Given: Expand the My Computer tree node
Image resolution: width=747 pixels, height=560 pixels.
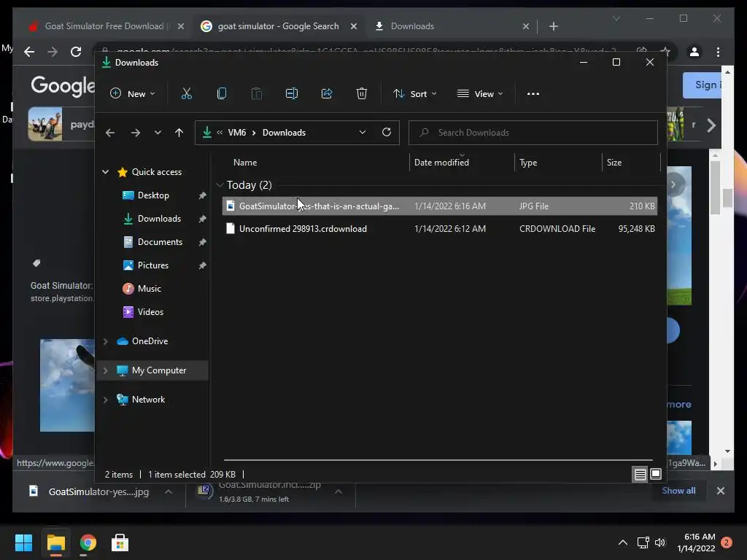Looking at the screenshot, I should [105, 370].
